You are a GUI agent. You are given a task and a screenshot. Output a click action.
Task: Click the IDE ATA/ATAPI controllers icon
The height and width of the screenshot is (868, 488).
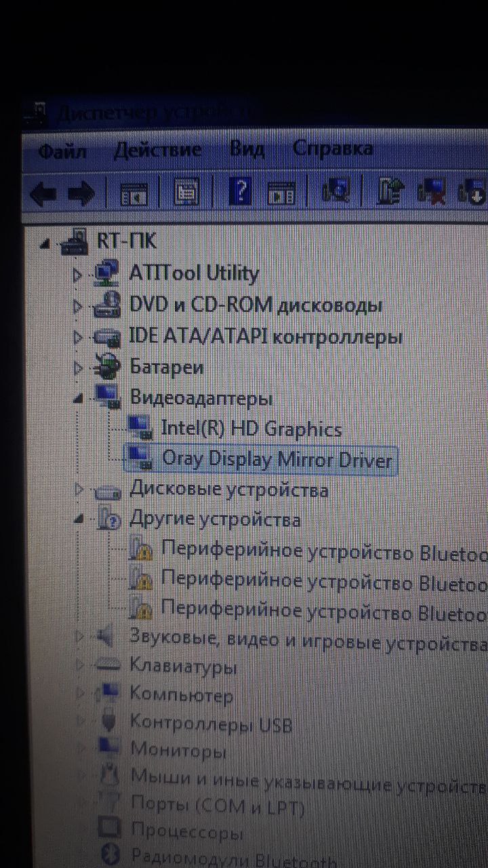tap(106, 336)
